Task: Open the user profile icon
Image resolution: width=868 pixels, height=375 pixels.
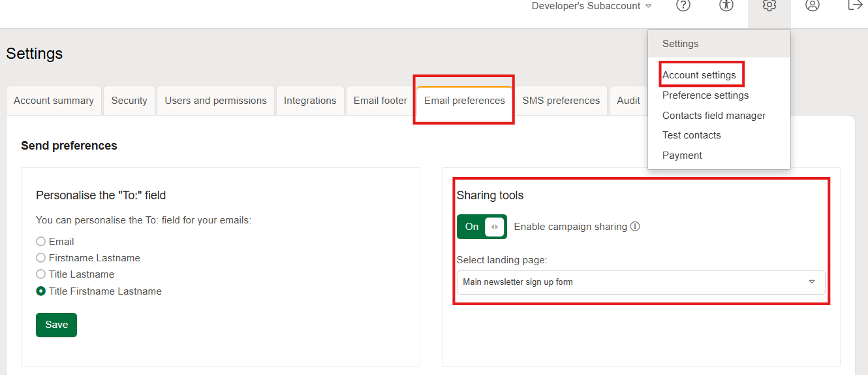Action: (x=812, y=5)
